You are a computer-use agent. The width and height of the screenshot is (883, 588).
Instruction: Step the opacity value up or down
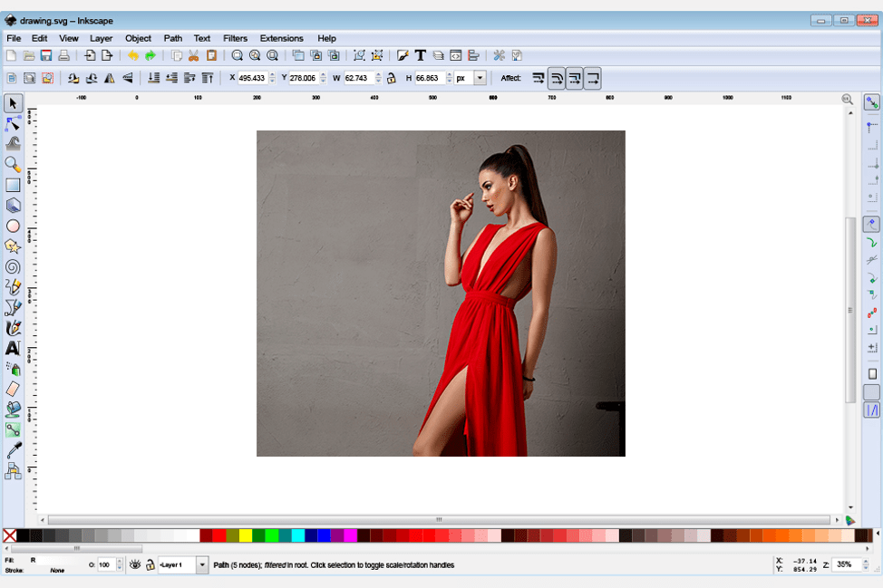[120, 564]
